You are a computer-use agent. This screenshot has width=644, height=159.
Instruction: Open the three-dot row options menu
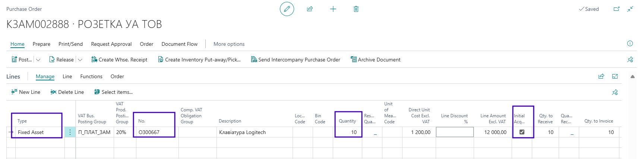pyautogui.click(x=70, y=132)
